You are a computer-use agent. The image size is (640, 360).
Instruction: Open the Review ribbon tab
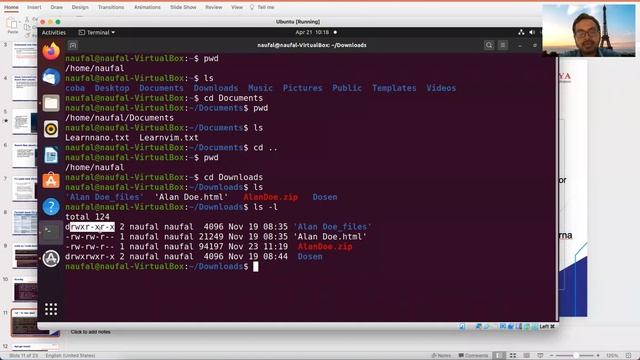coord(214,7)
